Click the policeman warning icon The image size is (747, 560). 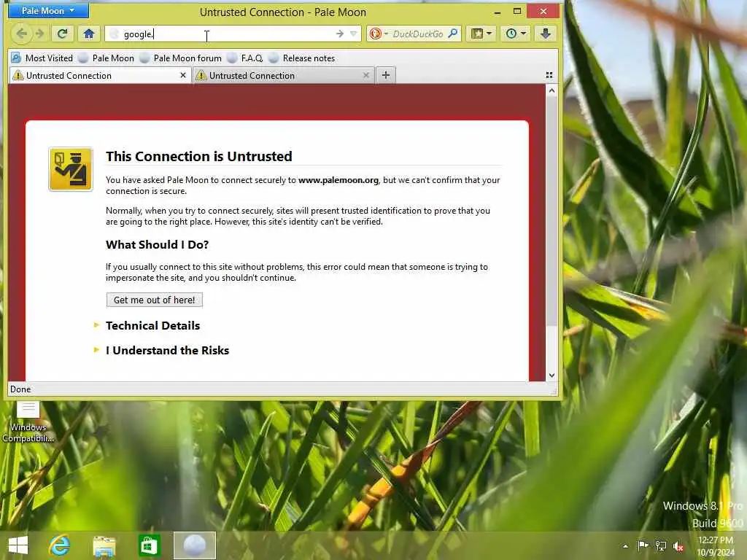[71, 169]
